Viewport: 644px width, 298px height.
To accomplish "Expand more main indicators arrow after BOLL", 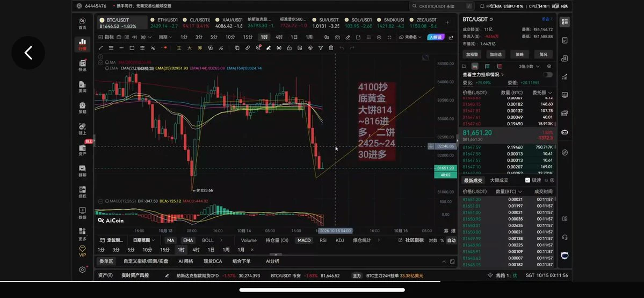I will [221, 240].
